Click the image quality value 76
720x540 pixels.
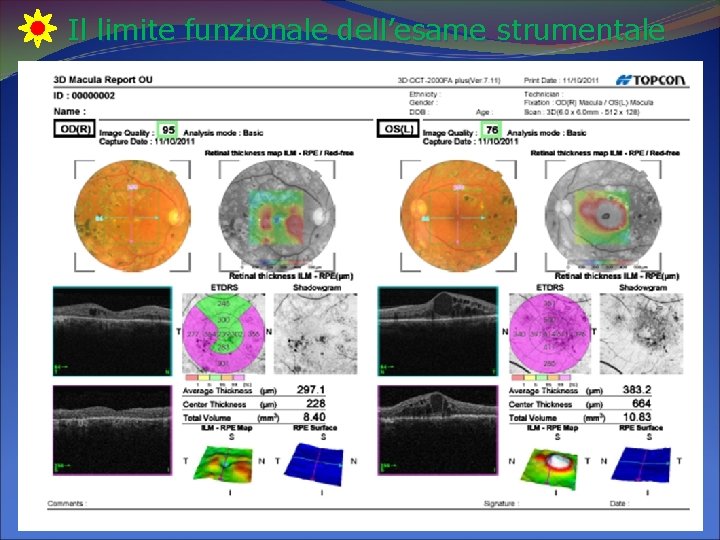tap(492, 129)
